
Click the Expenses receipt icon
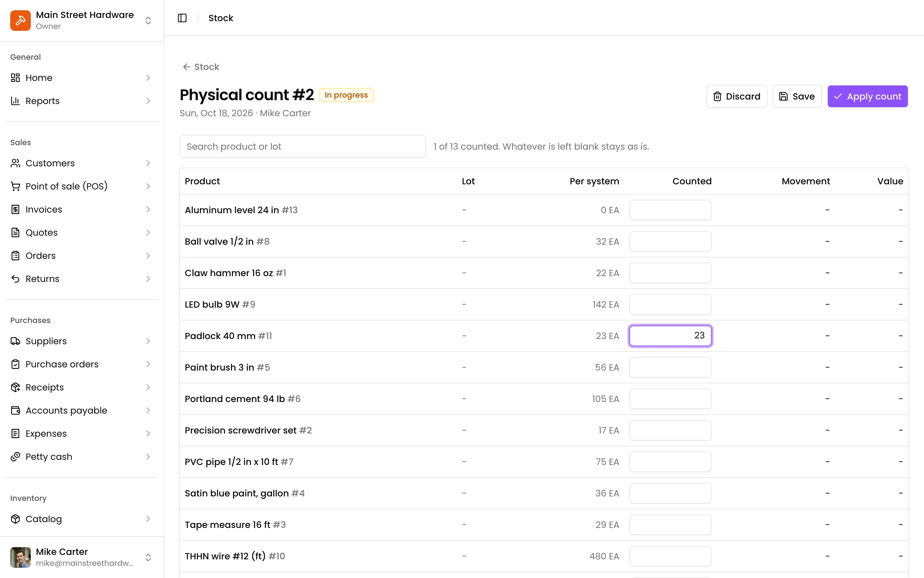coord(15,433)
